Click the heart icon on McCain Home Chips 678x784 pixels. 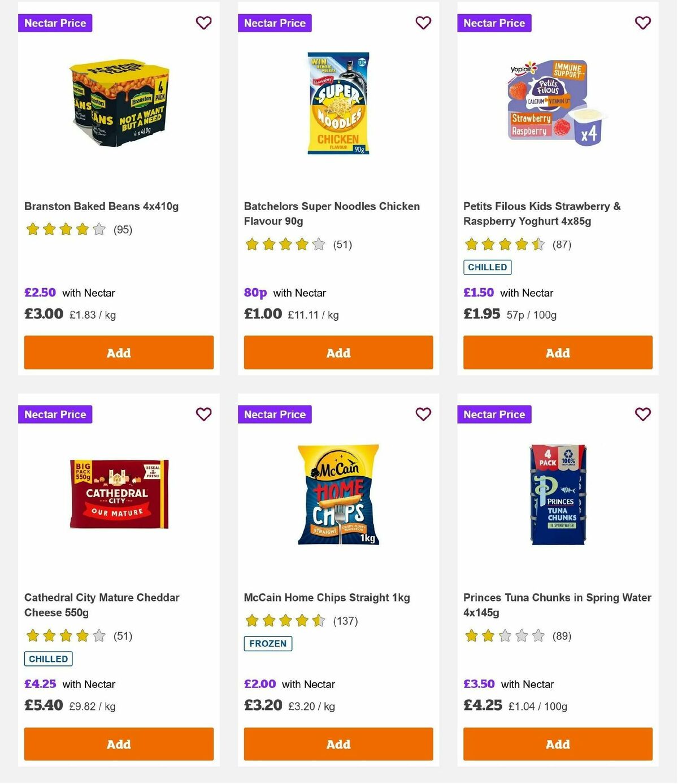tap(423, 414)
